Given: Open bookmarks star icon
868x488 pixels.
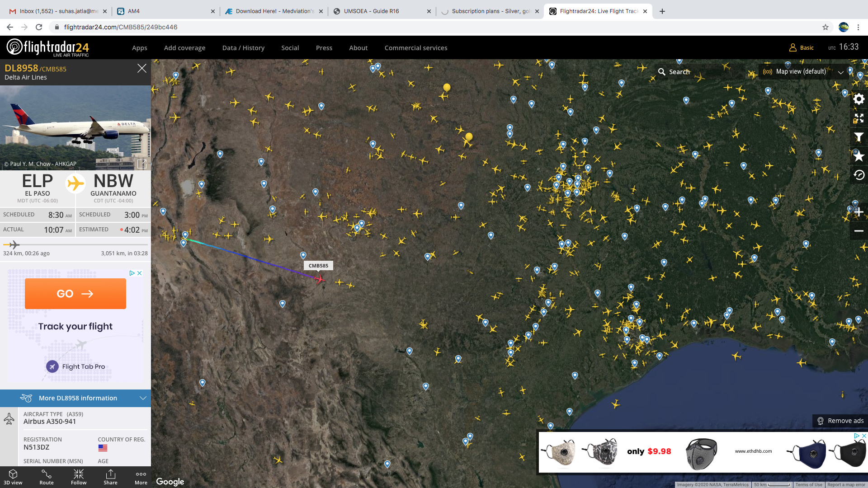Looking at the screenshot, I should [x=859, y=156].
